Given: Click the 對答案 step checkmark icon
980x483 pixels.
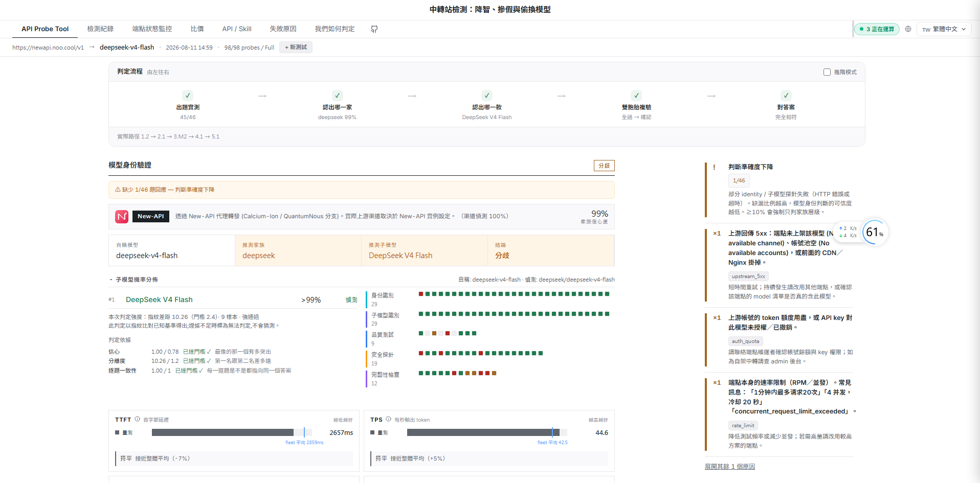Looking at the screenshot, I should tap(786, 96).
